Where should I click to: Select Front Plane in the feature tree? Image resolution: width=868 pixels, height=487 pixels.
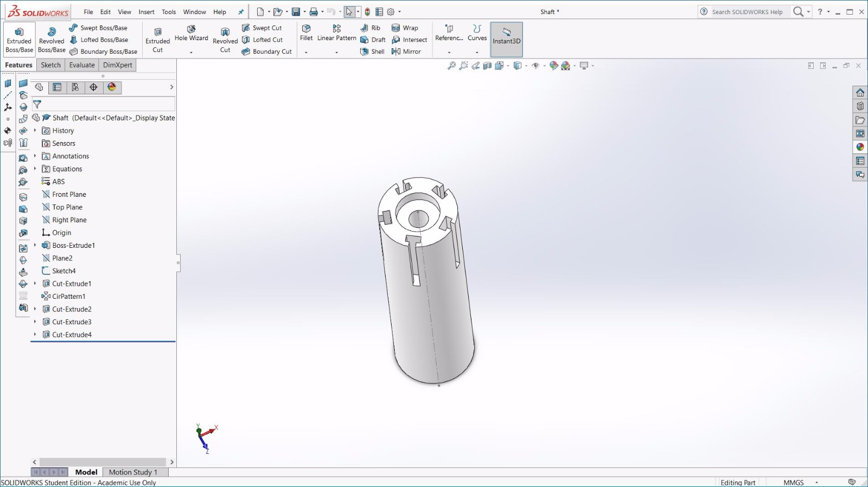point(64,195)
